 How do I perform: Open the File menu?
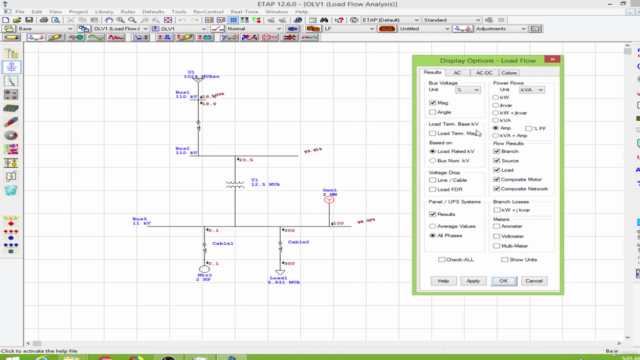click(x=20, y=12)
